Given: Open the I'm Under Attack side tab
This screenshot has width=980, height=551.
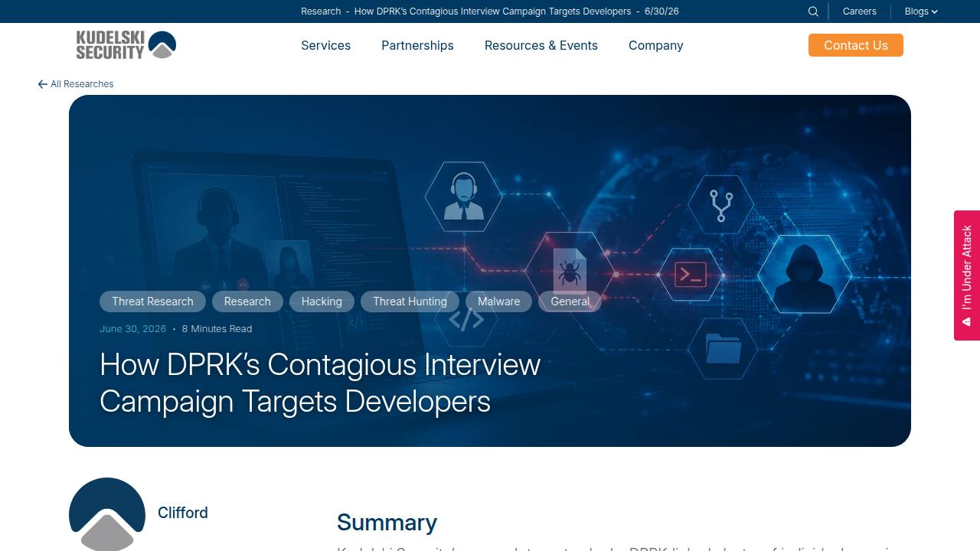Looking at the screenshot, I should (x=967, y=275).
